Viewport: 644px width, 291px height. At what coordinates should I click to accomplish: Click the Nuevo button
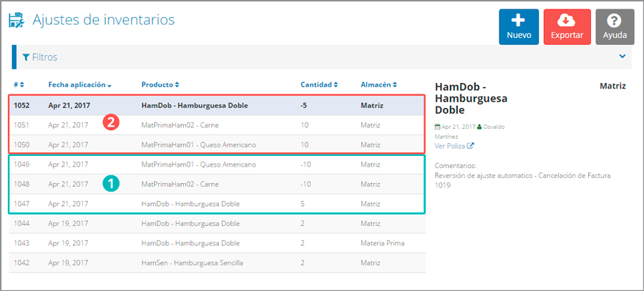coord(519,26)
